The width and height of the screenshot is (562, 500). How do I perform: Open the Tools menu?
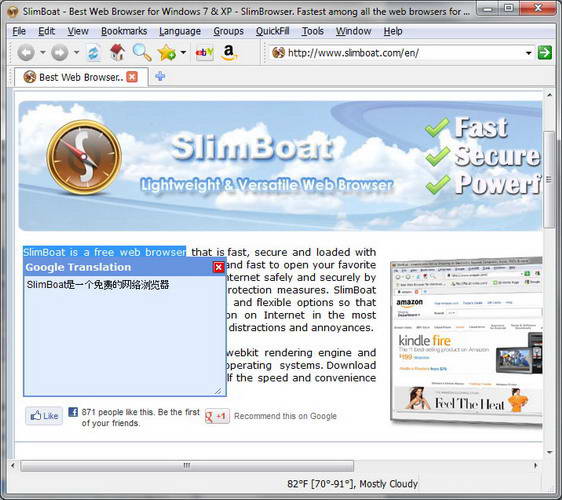tap(313, 31)
